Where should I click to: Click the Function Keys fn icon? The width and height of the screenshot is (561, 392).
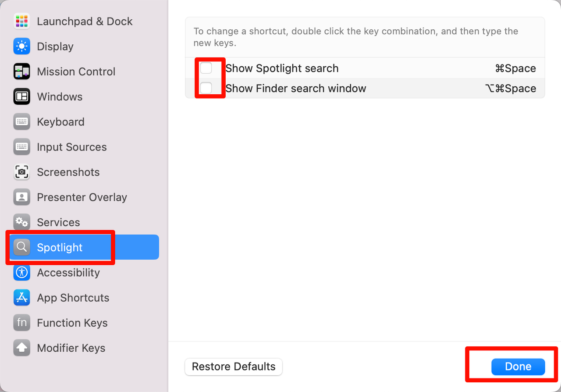tap(21, 323)
